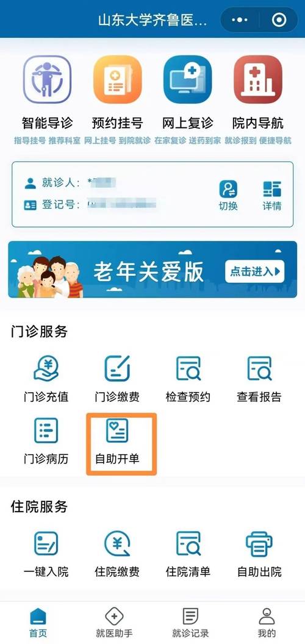The image size is (305, 644).
Task: Open 智能导诊 smart triage icon
Action: point(47,79)
